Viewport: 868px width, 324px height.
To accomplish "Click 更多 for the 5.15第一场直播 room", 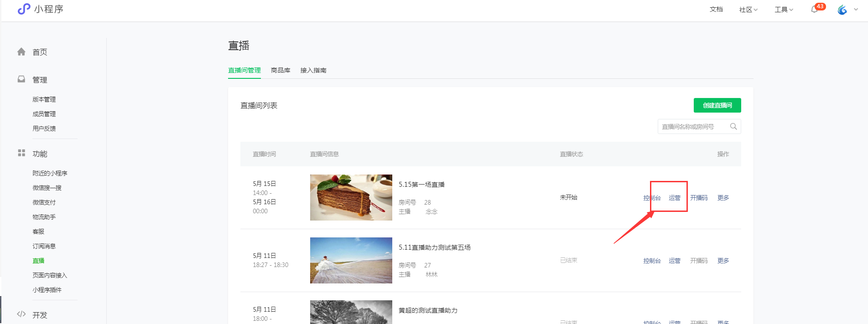I will point(723,198).
